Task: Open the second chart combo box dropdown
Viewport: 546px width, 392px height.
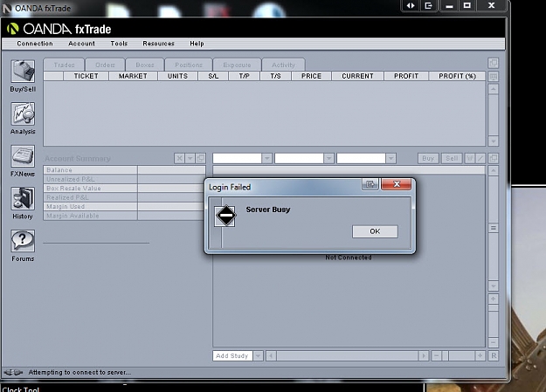Action: tap(328, 158)
